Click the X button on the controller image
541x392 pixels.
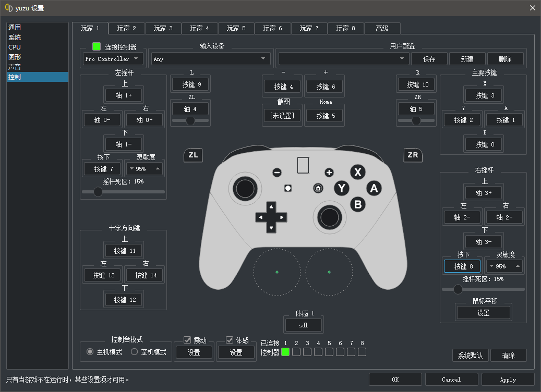pyautogui.click(x=358, y=171)
